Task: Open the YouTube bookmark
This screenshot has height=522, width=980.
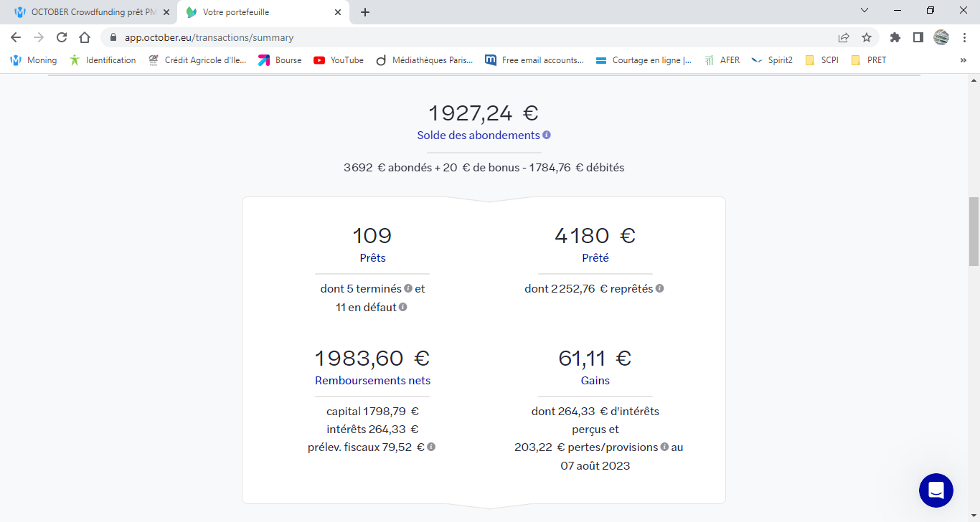Action: coord(339,60)
